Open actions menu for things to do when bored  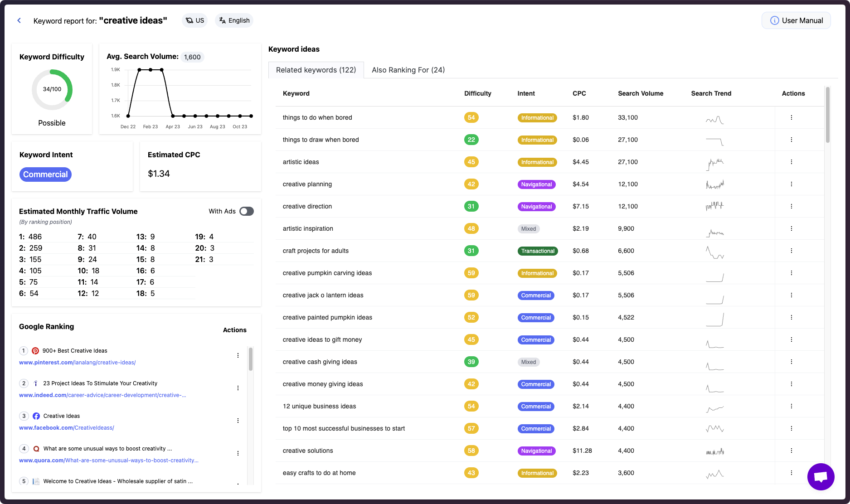(792, 117)
